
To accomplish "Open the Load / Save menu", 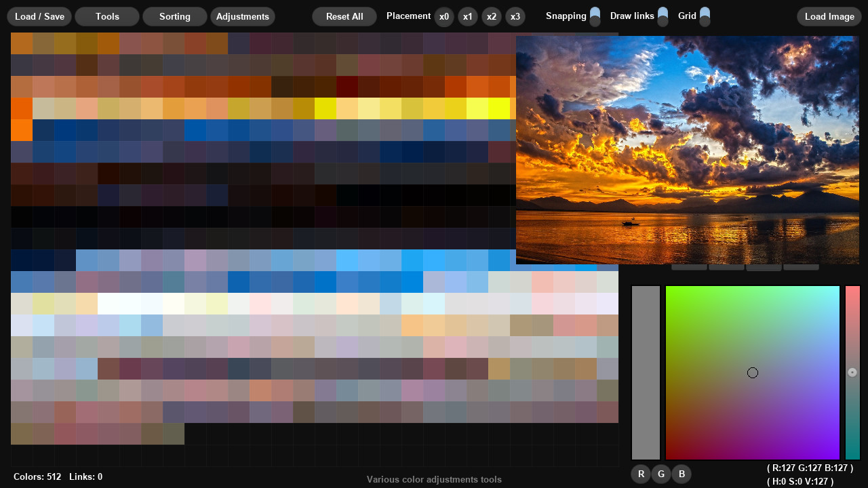I will point(39,16).
